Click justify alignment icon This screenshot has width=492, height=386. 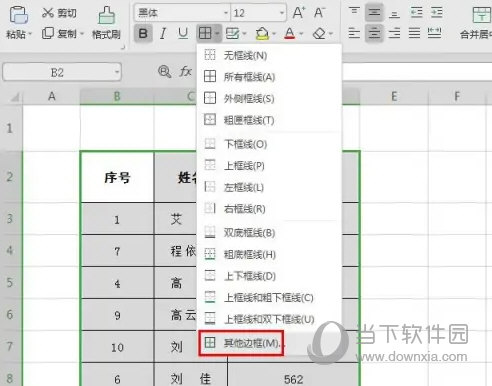[x=414, y=33]
